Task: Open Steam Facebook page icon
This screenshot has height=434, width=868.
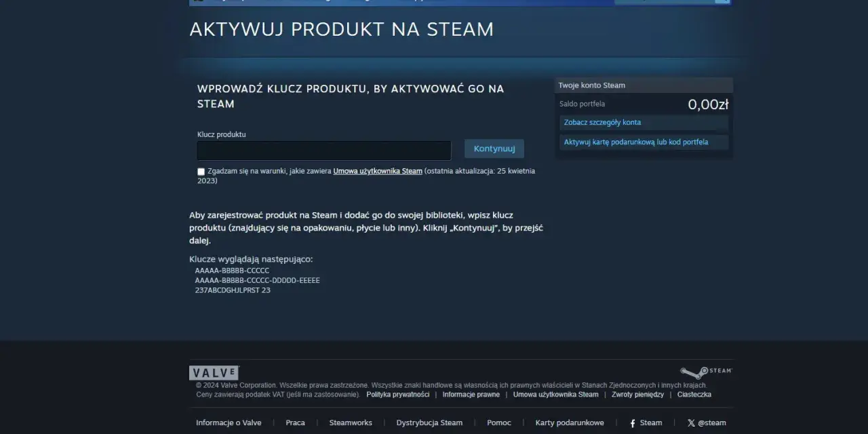Action: pyautogui.click(x=633, y=423)
